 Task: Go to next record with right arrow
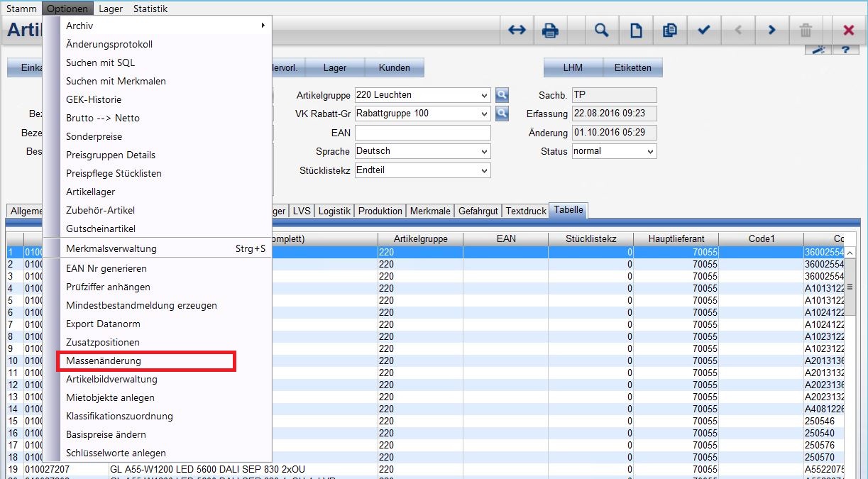(x=771, y=31)
